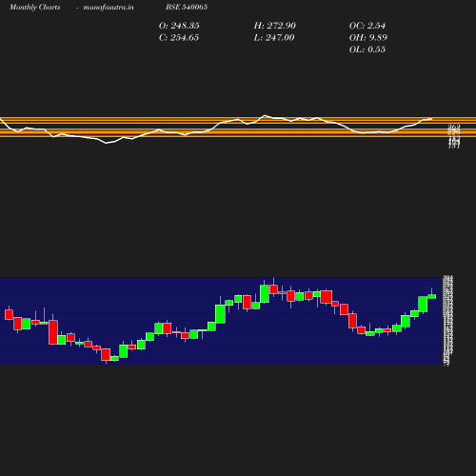
Task: Select the open price O: 248.35
Action: [x=179, y=26]
